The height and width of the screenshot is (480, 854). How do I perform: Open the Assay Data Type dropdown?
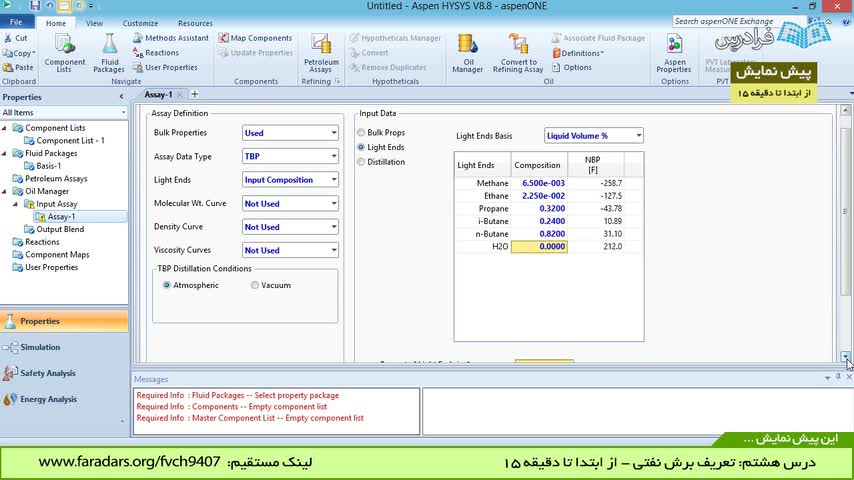click(x=290, y=156)
